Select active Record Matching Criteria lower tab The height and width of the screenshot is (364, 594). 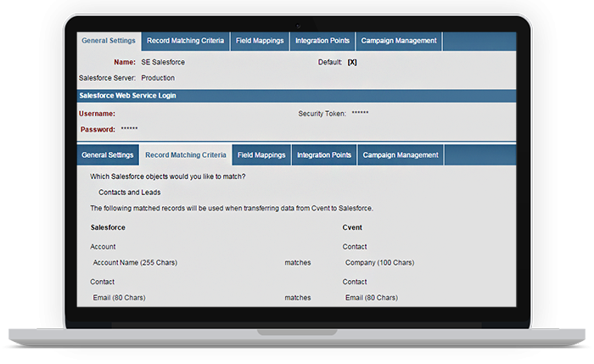point(186,155)
